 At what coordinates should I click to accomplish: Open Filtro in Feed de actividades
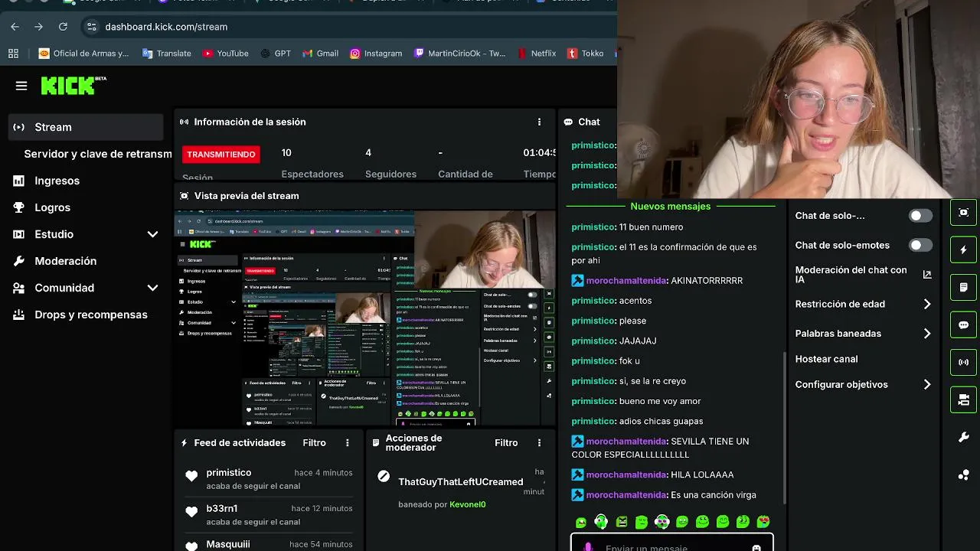pos(314,443)
